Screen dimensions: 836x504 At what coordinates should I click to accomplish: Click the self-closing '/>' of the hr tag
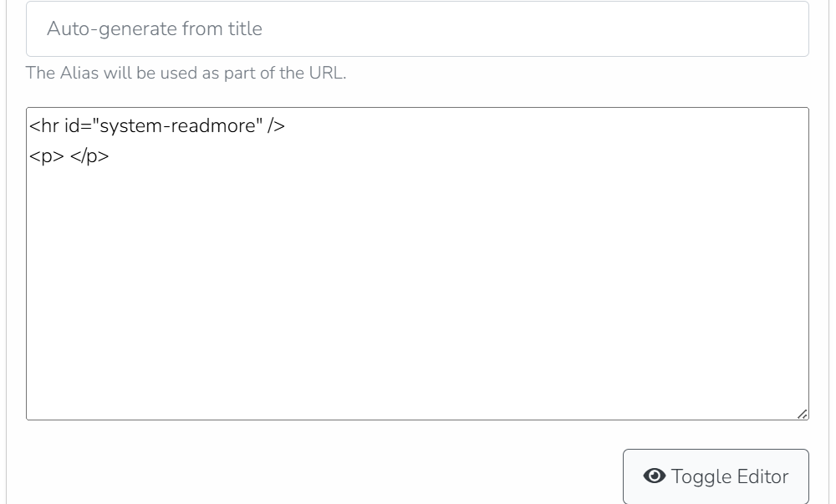[x=276, y=126]
